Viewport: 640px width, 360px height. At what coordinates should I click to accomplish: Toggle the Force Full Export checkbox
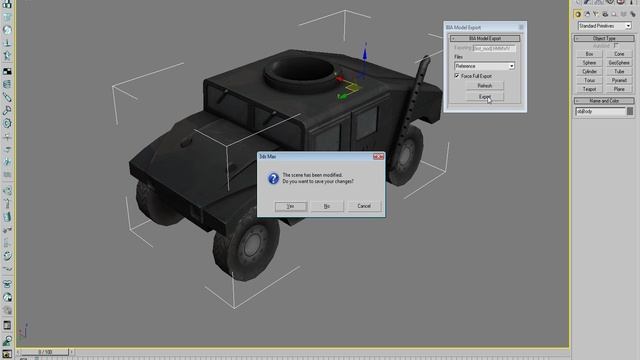457,76
